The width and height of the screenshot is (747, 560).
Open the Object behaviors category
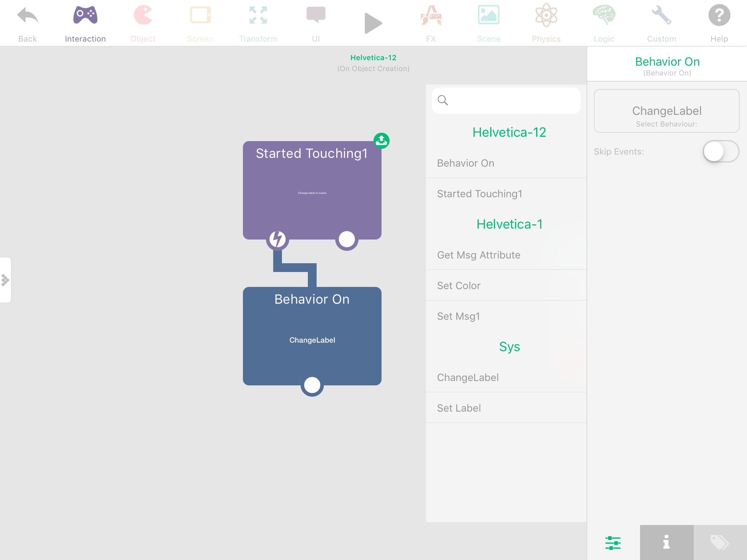click(143, 16)
